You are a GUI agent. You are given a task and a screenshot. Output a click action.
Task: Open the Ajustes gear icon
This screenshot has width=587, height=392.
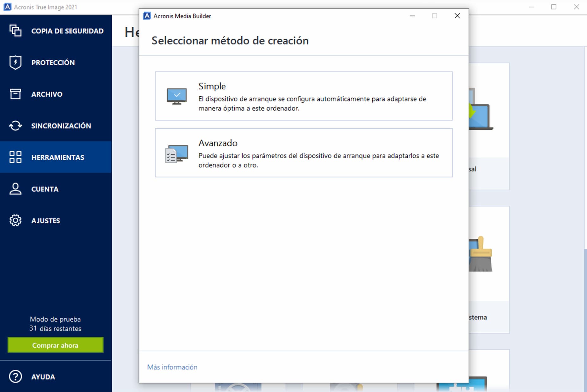click(x=15, y=220)
